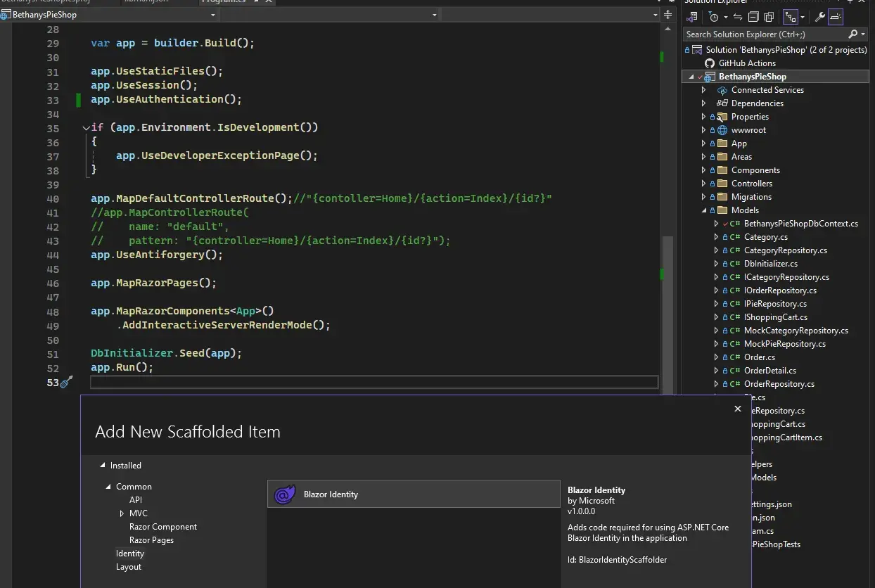Viewport: 875px width, 588px height.
Task: Click the Collapse All icon in Solution Explorer
Action: pos(753,17)
